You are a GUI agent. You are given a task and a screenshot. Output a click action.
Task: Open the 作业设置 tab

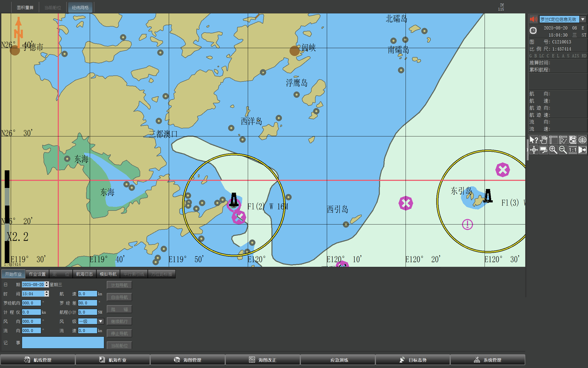point(37,274)
